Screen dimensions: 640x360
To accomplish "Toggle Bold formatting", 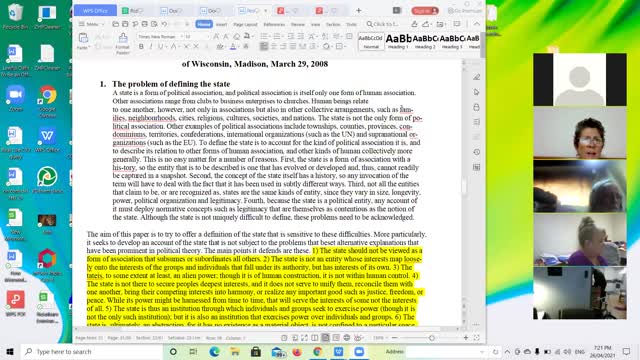I will tap(141, 47).
